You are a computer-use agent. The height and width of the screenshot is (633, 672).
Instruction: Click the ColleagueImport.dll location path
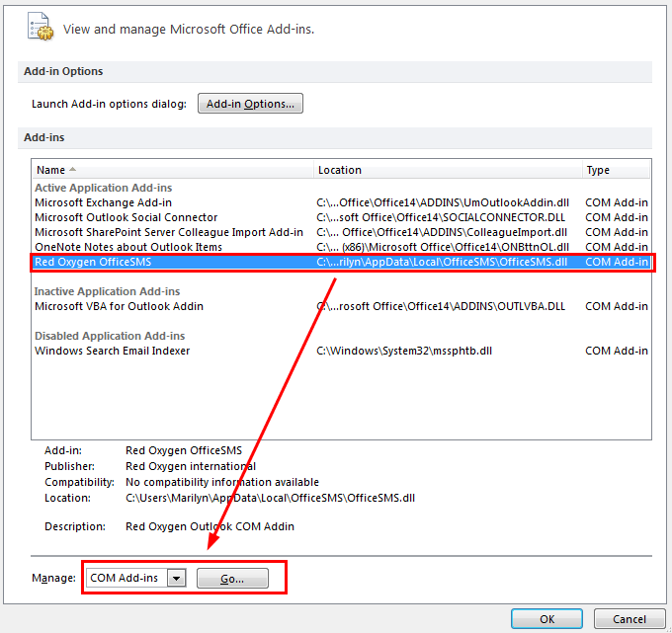tap(442, 232)
